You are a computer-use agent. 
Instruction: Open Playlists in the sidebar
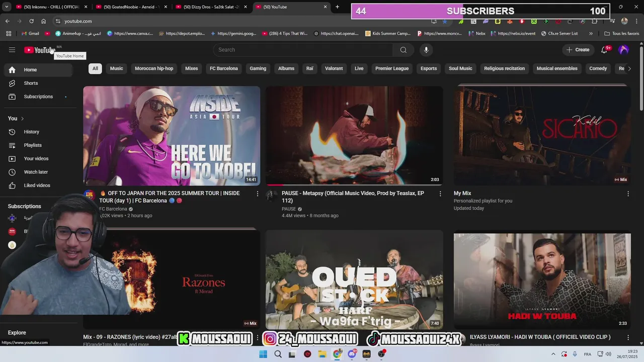click(38, 145)
